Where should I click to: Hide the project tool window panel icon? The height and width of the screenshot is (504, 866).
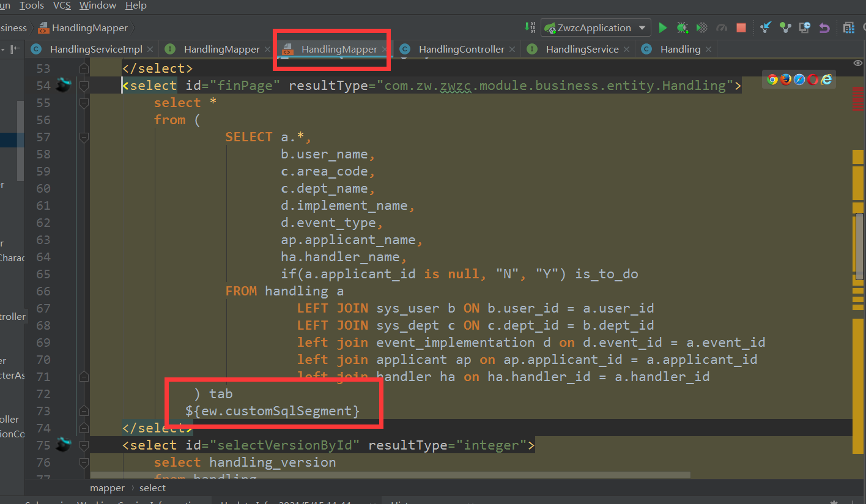[x=17, y=49]
